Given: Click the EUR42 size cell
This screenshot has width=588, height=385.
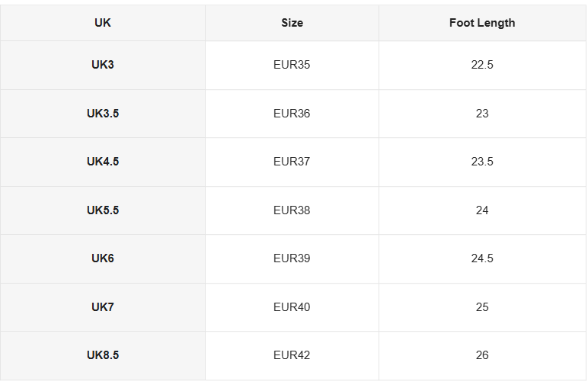Looking at the screenshot, I should coord(292,355).
